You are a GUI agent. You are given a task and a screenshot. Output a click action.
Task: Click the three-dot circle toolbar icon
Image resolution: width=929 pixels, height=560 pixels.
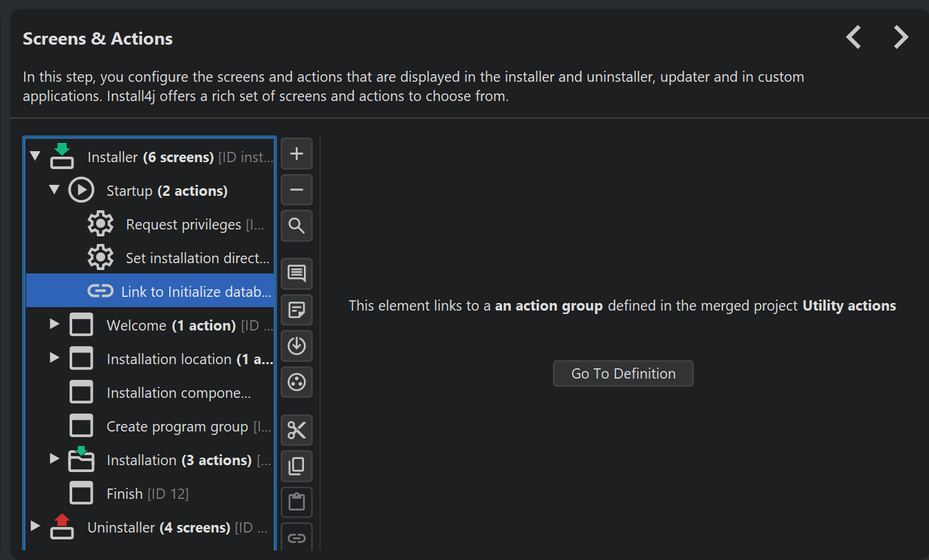(296, 382)
